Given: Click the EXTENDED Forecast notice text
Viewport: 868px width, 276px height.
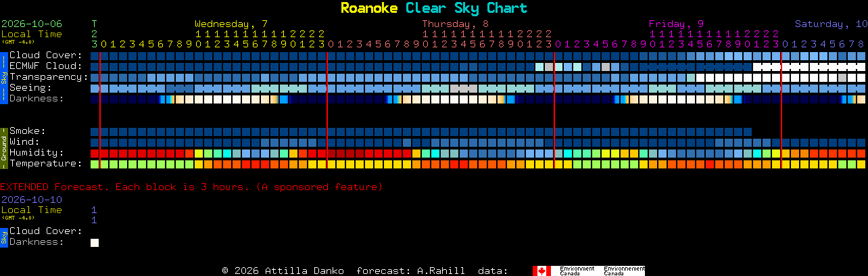Looking at the screenshot, I should [x=191, y=187].
